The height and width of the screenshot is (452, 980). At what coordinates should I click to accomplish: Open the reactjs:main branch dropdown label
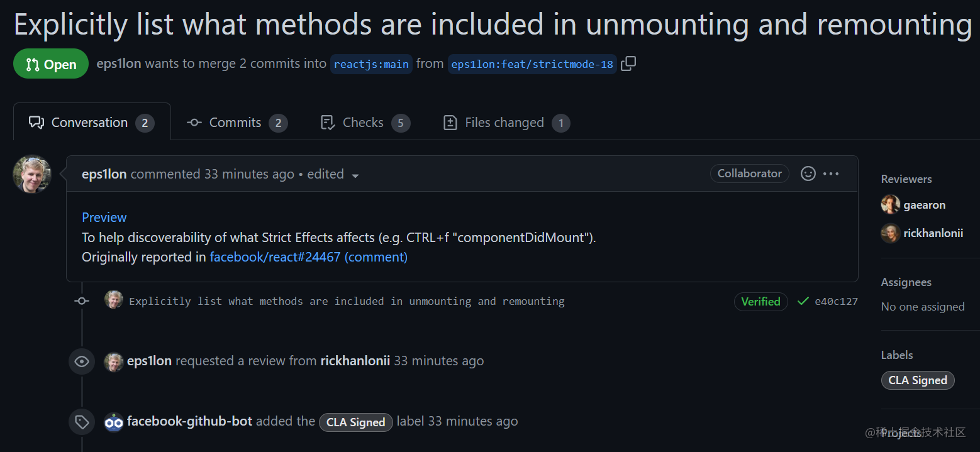click(370, 63)
